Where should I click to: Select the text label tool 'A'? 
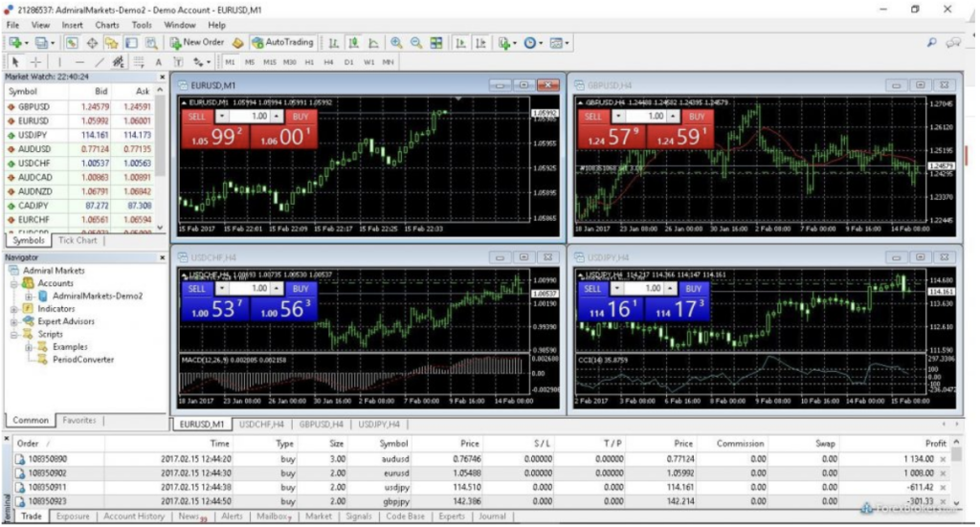(x=159, y=62)
